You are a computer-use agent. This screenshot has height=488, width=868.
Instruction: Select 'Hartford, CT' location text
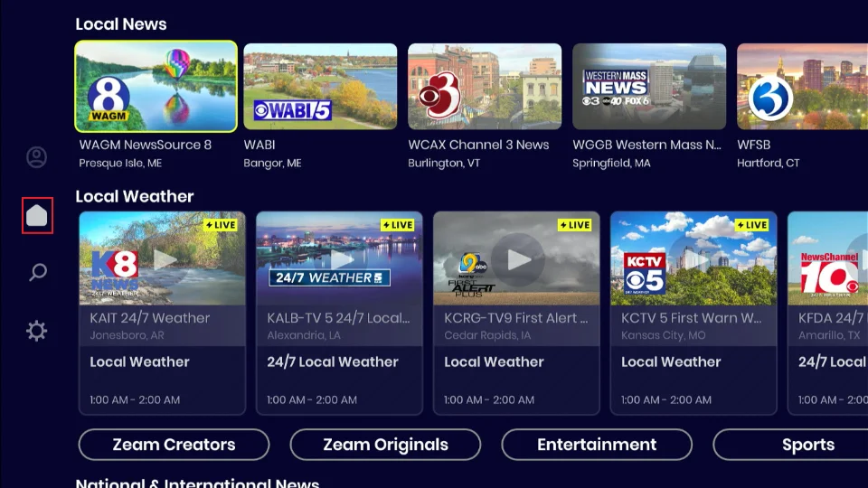point(768,164)
